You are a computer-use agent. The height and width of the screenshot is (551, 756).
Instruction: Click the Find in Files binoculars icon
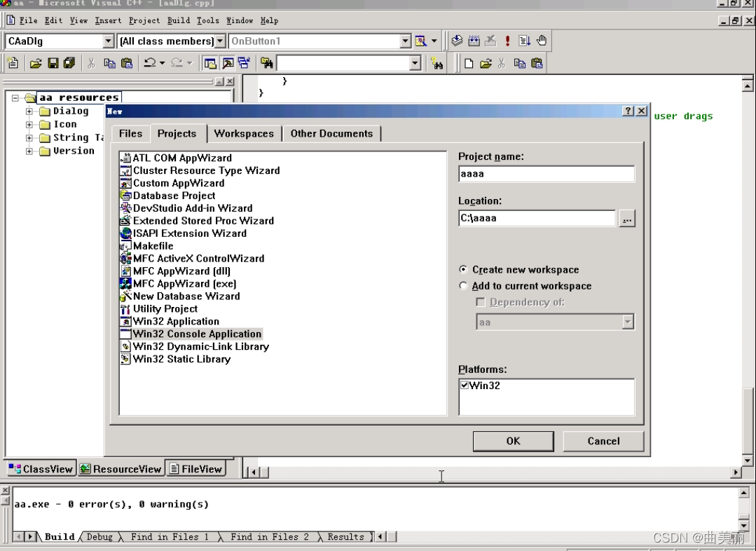[267, 63]
